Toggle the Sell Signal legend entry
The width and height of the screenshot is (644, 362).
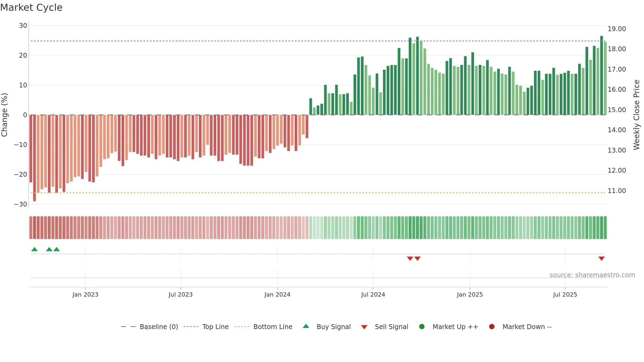[385, 327]
